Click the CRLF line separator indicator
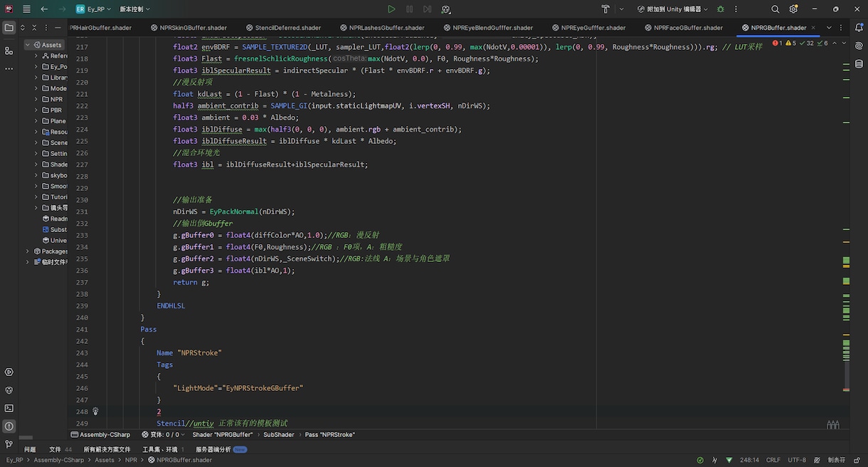 773,460
